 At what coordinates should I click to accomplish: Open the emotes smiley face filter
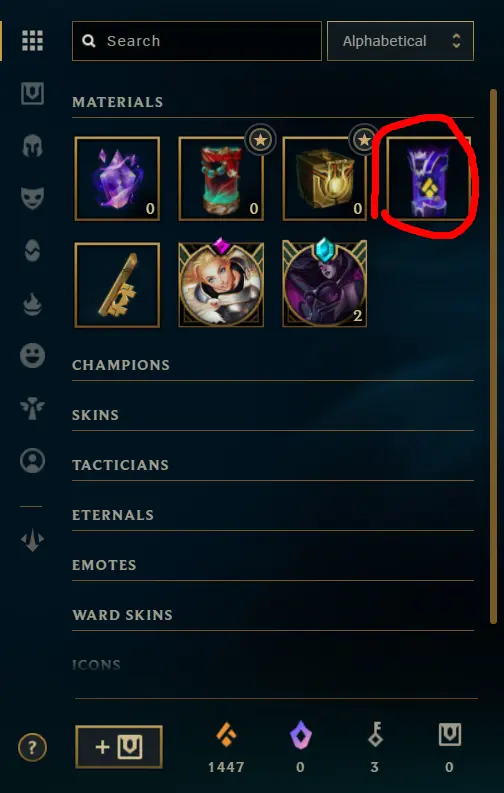click(x=32, y=356)
